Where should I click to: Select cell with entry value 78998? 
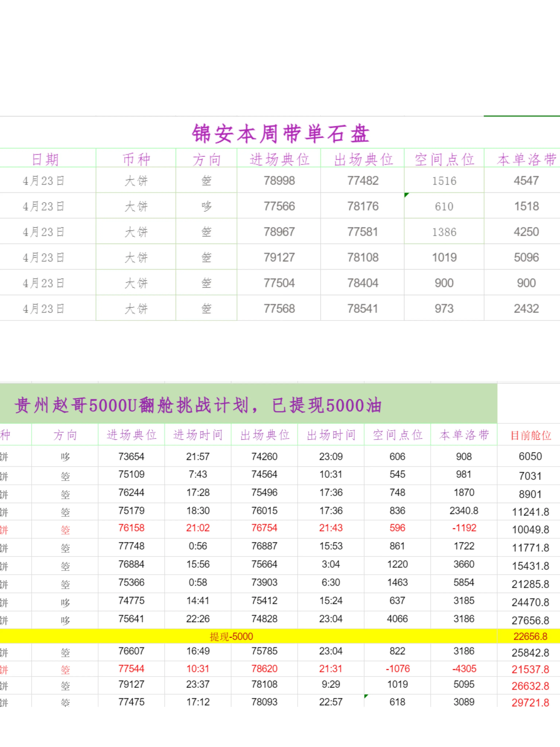pos(279,181)
